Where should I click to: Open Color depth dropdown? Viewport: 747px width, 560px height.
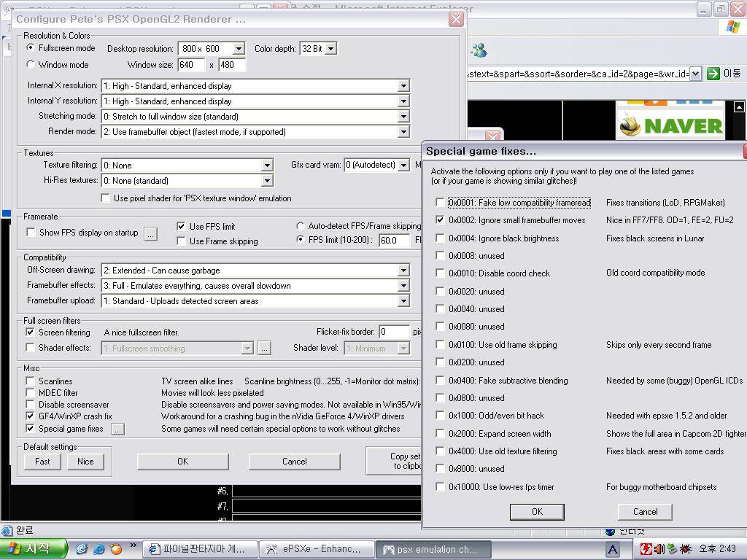tap(331, 49)
